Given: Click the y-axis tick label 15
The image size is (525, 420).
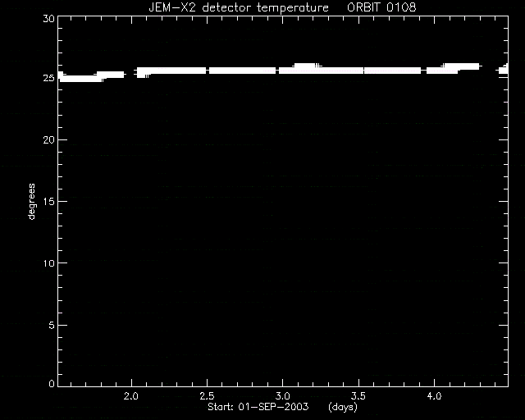Looking at the screenshot, I should 48,202.
